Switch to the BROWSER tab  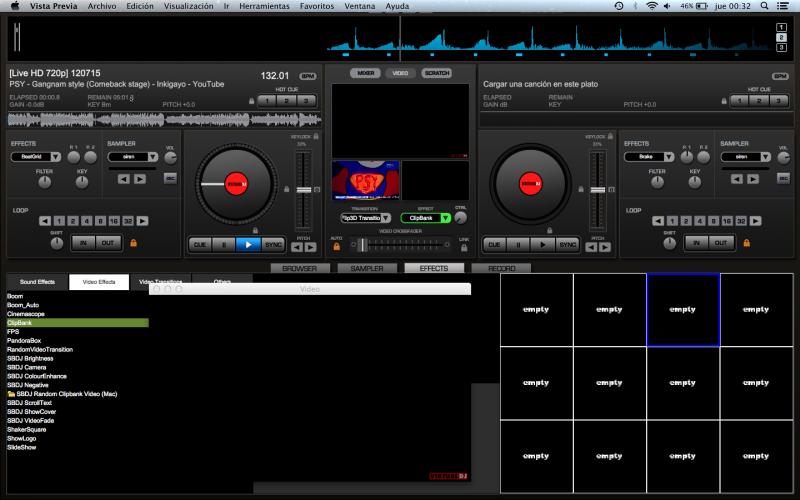pos(299,268)
